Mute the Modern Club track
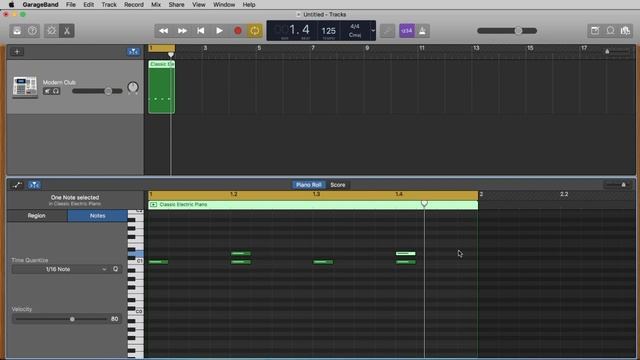This screenshot has height=360, width=640. tap(47, 91)
